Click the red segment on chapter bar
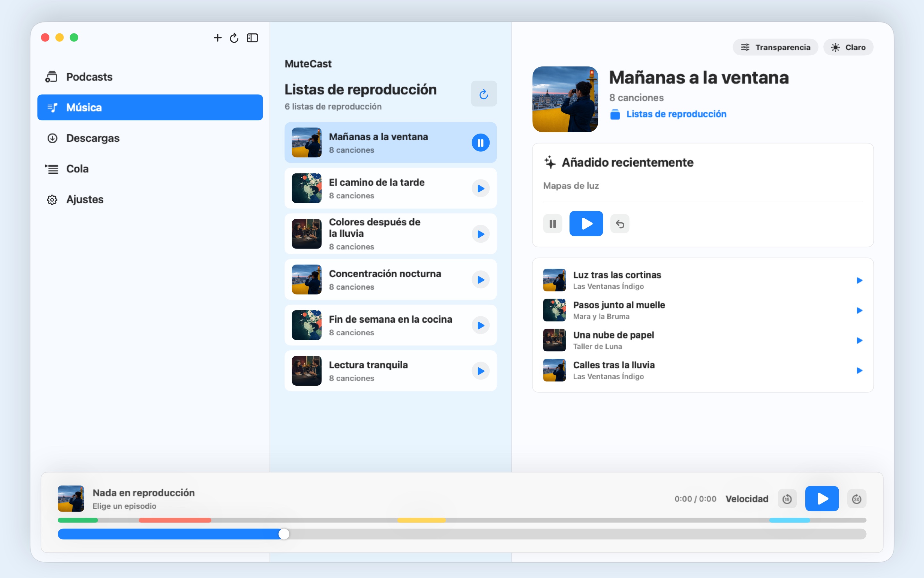This screenshot has height=578, width=924. [x=175, y=520]
